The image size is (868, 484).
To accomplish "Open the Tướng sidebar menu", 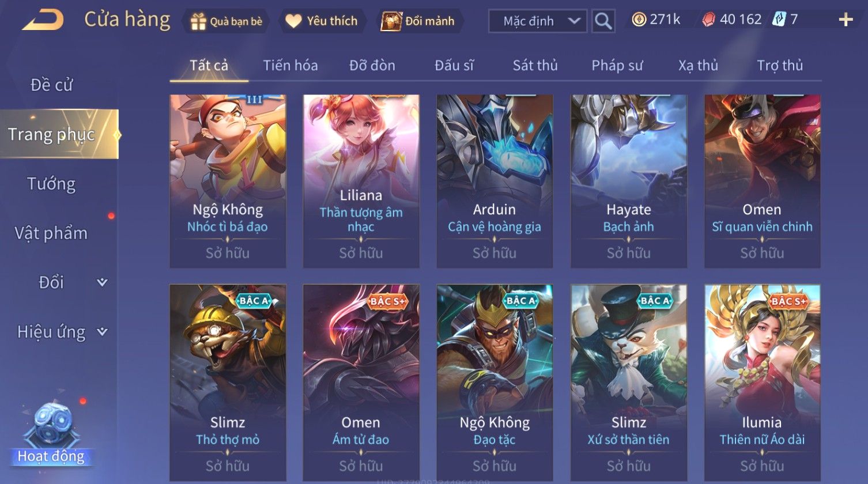I will (51, 184).
